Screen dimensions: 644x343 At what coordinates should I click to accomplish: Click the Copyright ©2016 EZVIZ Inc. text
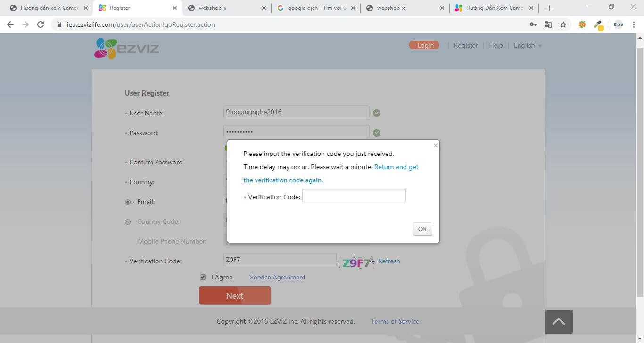pyautogui.click(x=286, y=321)
